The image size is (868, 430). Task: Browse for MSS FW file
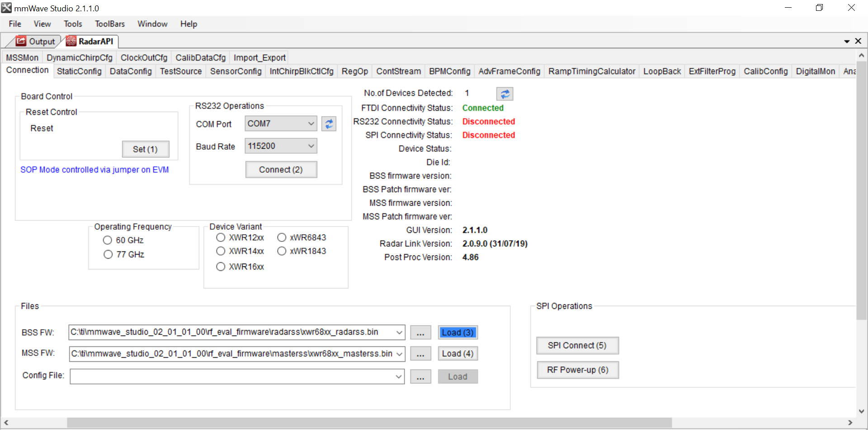[x=420, y=354]
